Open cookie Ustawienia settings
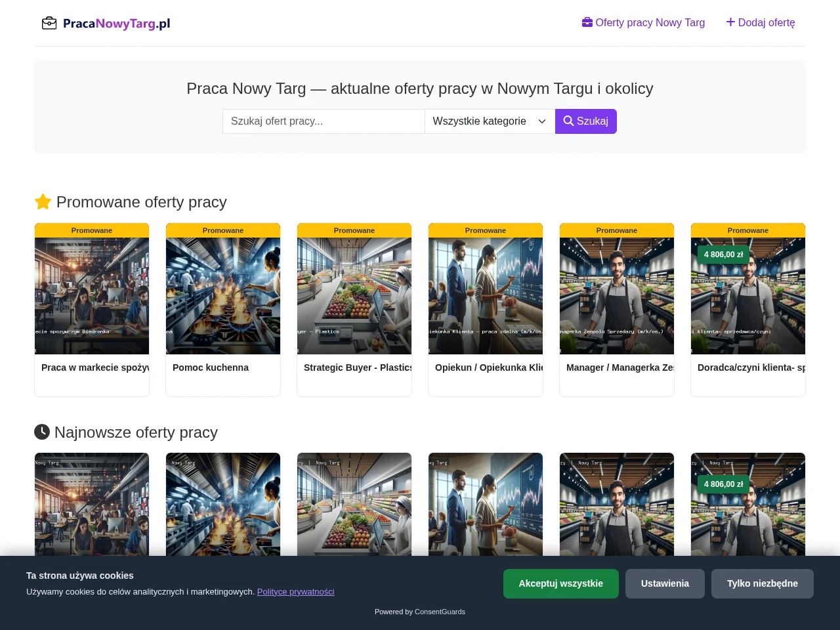The width and height of the screenshot is (840, 630). (x=665, y=583)
